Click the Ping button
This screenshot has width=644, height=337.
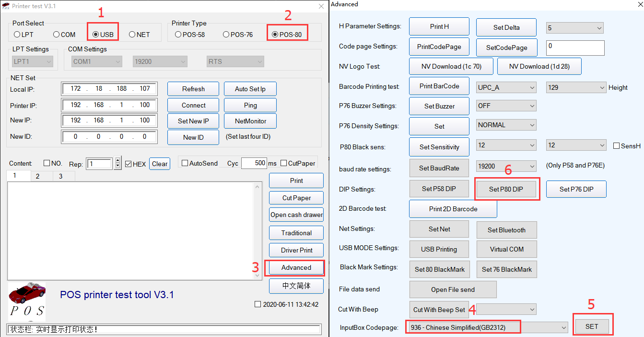click(x=250, y=105)
